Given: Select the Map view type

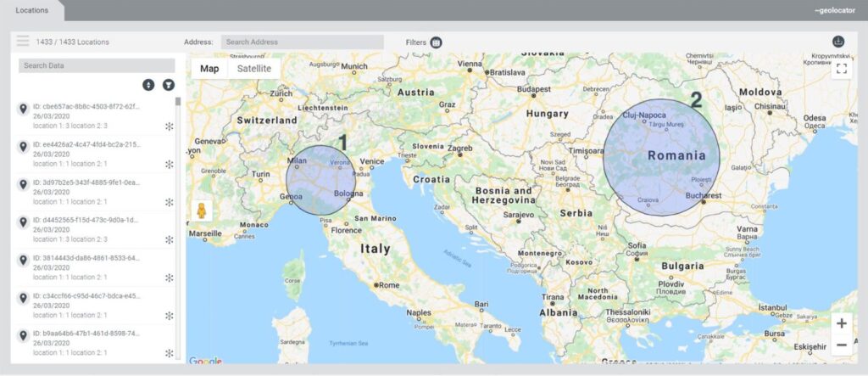Looking at the screenshot, I should click(x=209, y=69).
